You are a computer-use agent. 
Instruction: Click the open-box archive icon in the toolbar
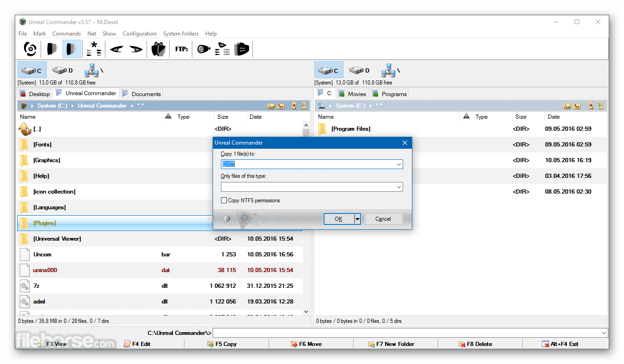[159, 49]
